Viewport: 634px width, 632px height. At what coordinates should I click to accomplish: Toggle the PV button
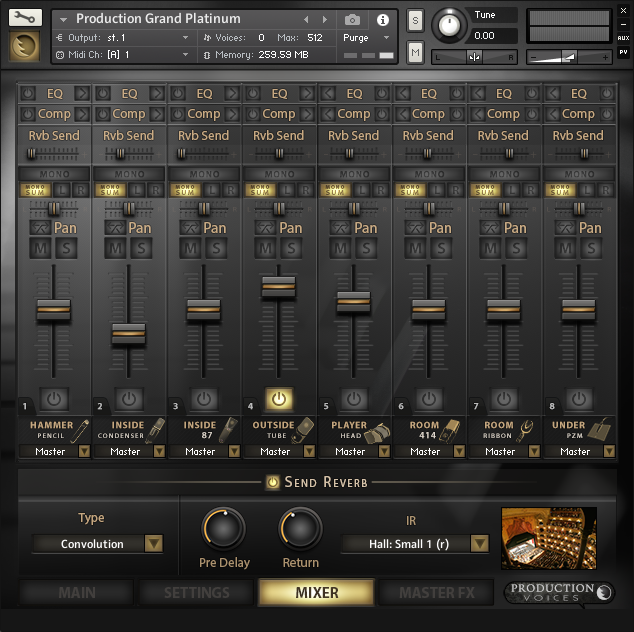click(623, 52)
